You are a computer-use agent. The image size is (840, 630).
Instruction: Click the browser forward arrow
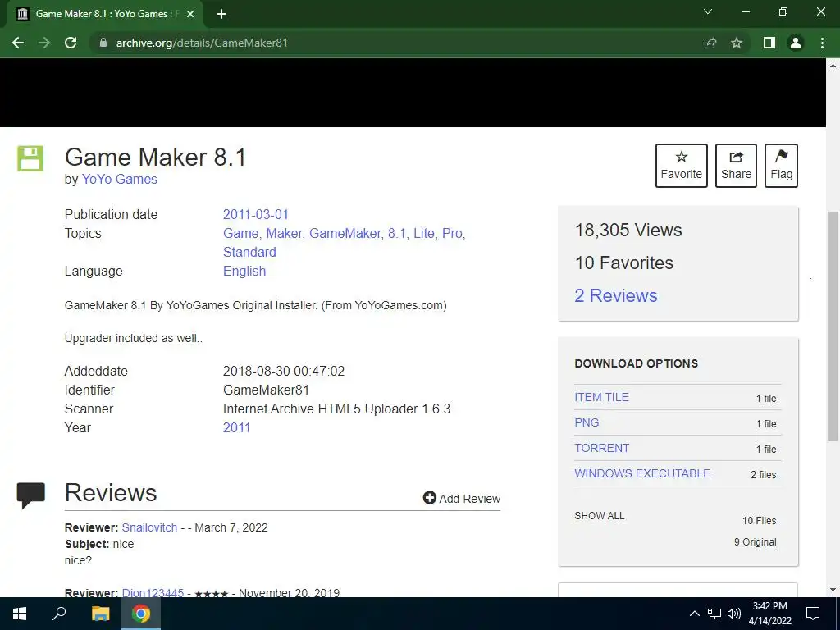click(x=44, y=43)
